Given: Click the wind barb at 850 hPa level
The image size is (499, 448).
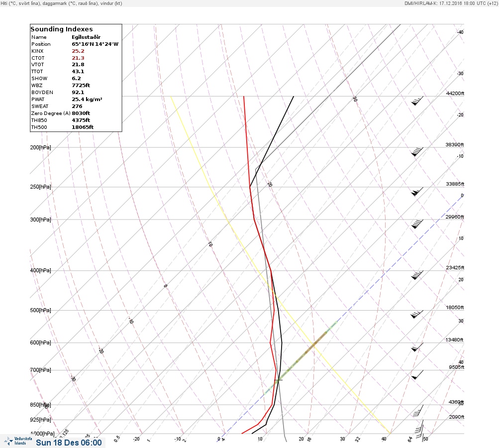Looking at the screenshot, I should (x=418, y=411).
